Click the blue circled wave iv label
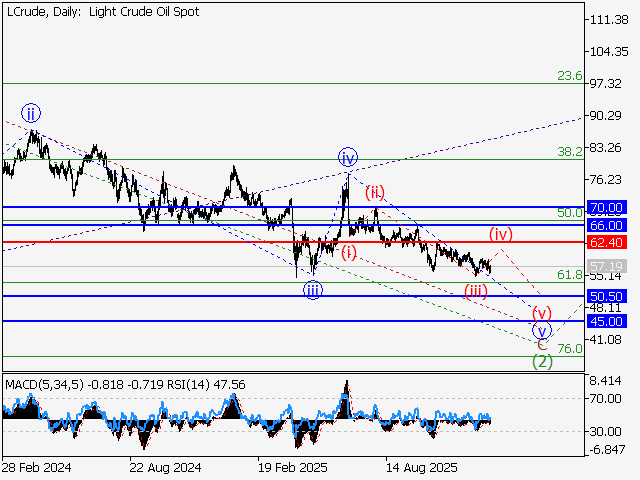640x480 pixels. tap(347, 158)
